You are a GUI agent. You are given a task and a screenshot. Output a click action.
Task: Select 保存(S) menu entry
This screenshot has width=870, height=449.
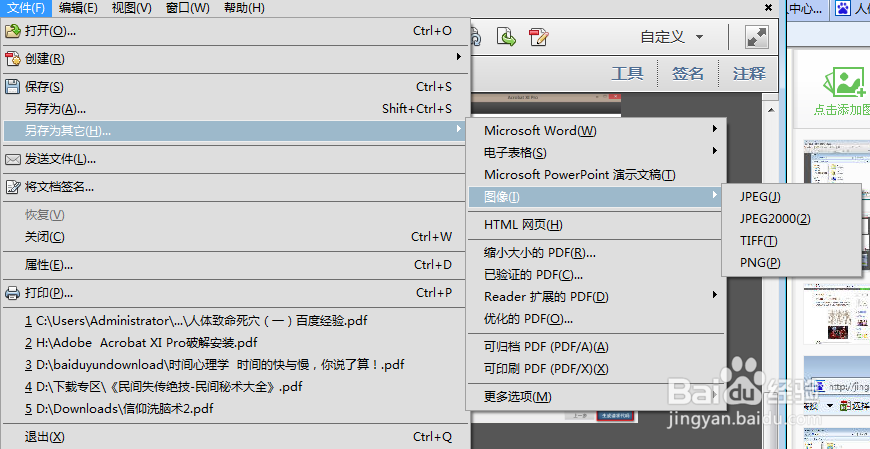tap(235, 87)
